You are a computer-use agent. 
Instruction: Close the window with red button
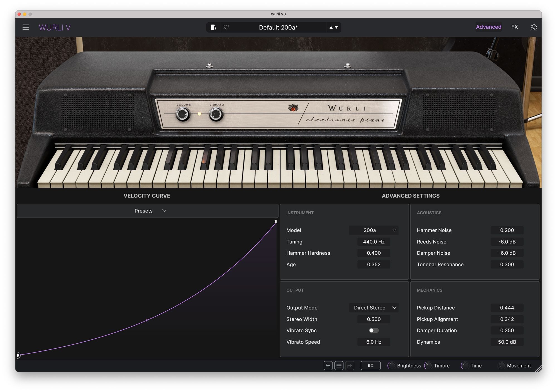coord(19,14)
